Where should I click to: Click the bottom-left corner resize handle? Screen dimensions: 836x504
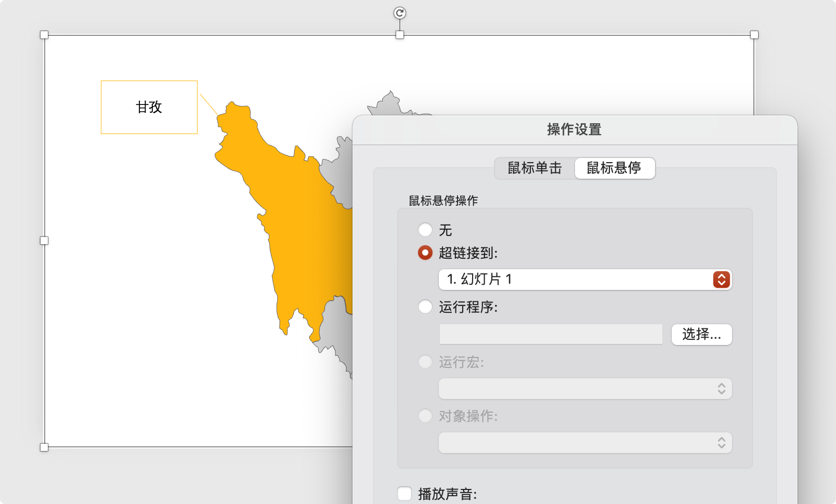click(x=44, y=447)
